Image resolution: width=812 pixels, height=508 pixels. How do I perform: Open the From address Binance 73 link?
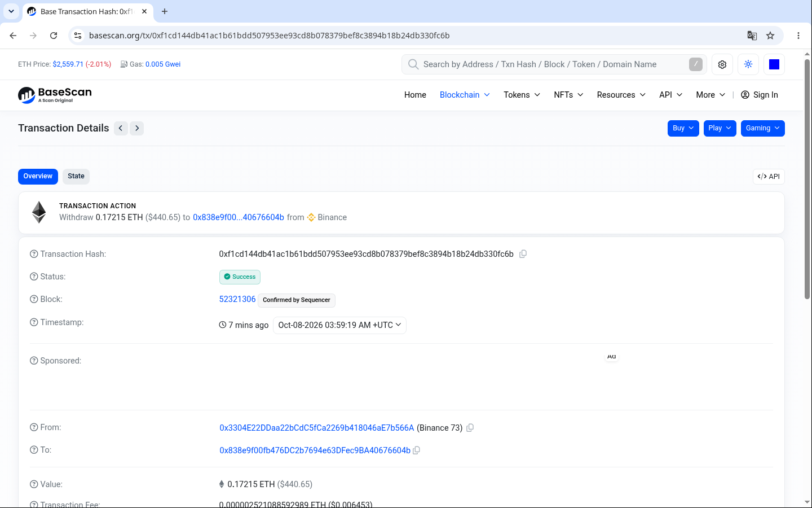[x=317, y=428]
